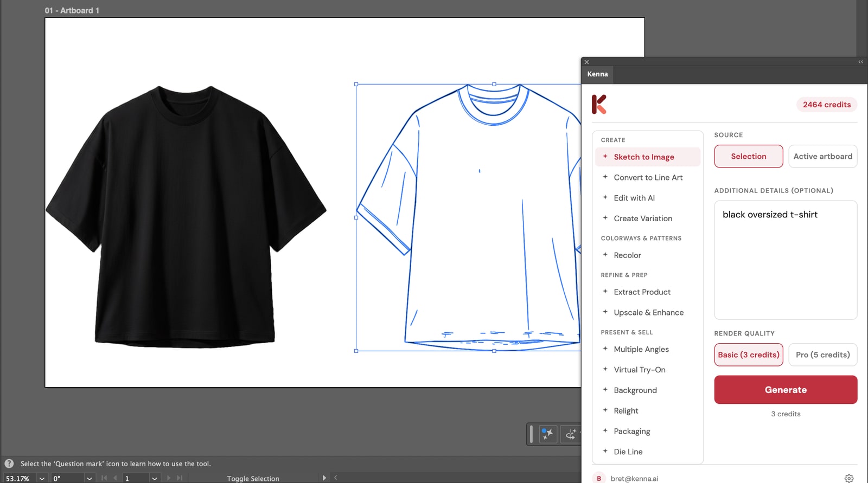The width and height of the screenshot is (868, 483).
Task: Click the 2464 credits badge
Action: [827, 105]
